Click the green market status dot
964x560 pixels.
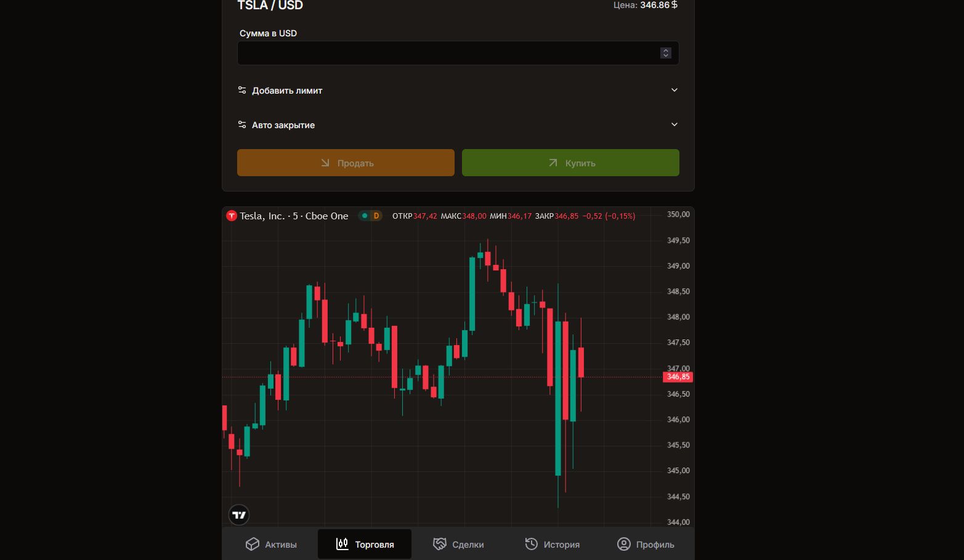click(x=365, y=216)
